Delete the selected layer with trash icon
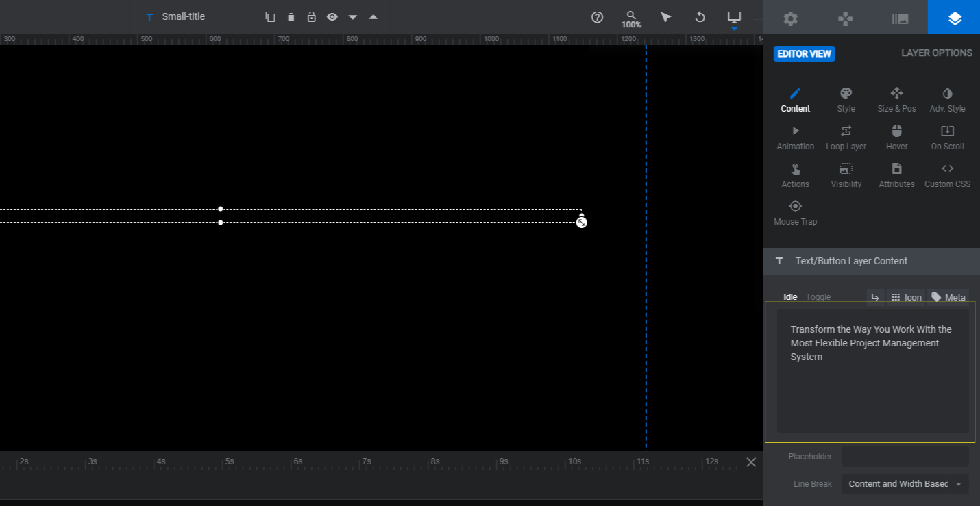Viewport: 980px width, 506px height. point(291,17)
